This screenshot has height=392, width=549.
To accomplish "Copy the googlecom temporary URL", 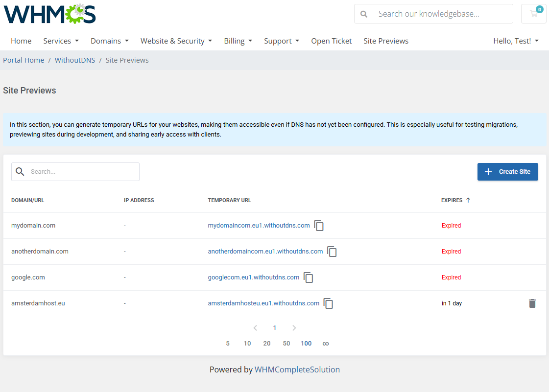I will point(308,277).
